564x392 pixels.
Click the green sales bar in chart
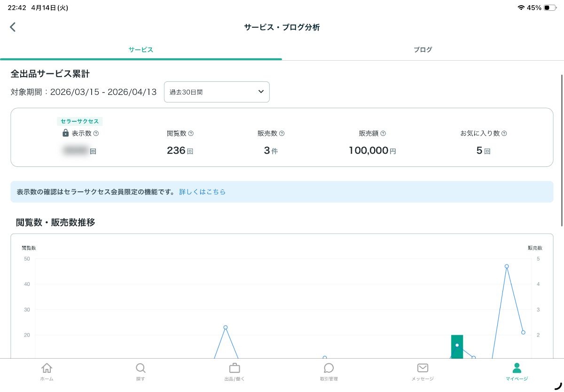(457, 347)
